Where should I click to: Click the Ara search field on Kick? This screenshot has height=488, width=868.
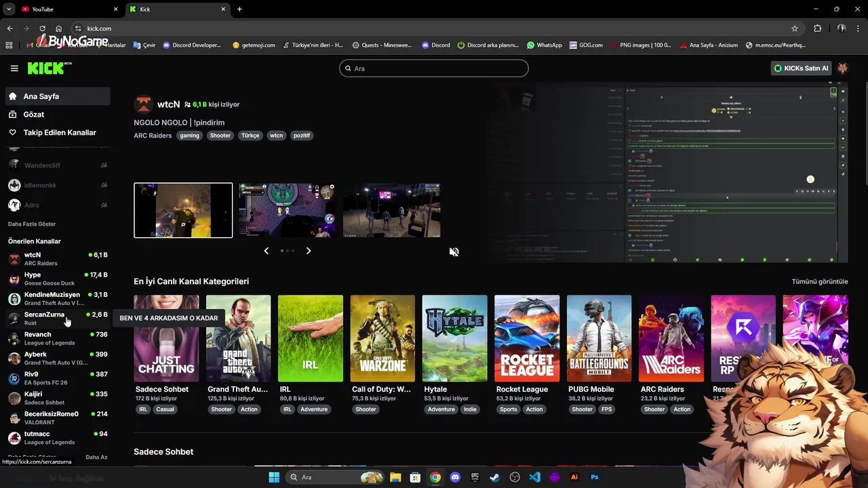tap(434, 68)
